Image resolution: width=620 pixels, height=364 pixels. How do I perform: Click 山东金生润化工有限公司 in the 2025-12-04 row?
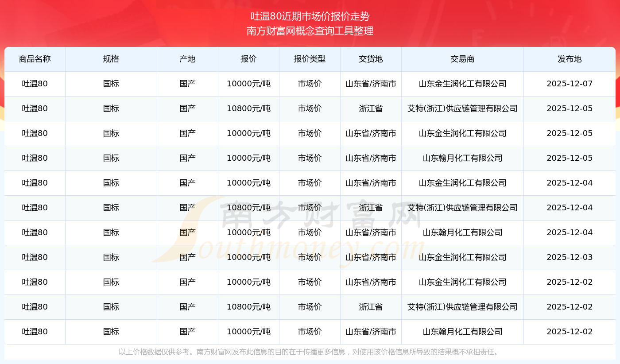click(x=462, y=183)
